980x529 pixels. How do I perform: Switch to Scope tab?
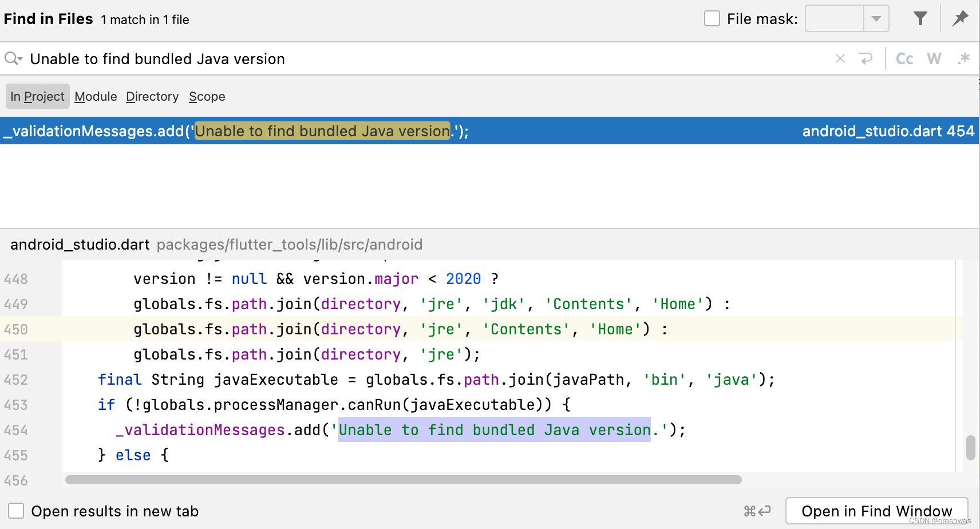coord(207,96)
